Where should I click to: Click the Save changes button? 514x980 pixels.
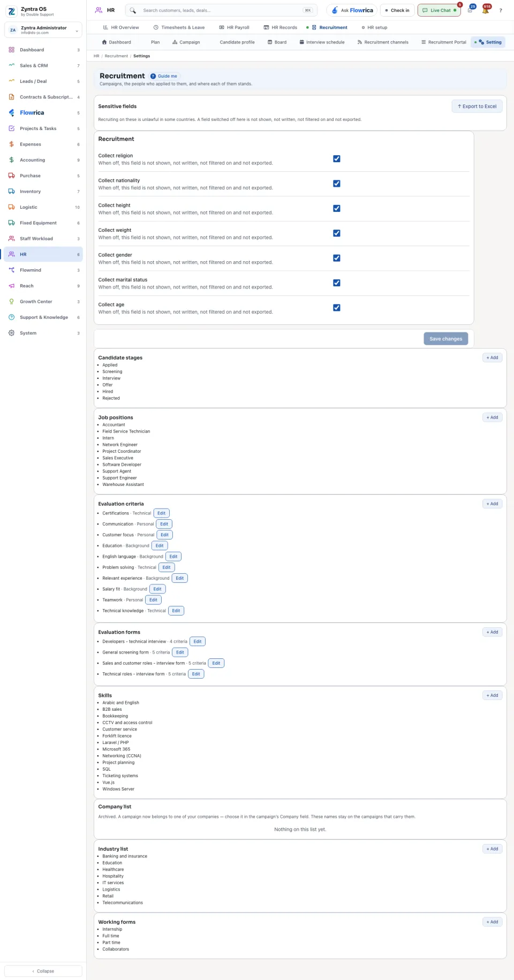click(446, 339)
